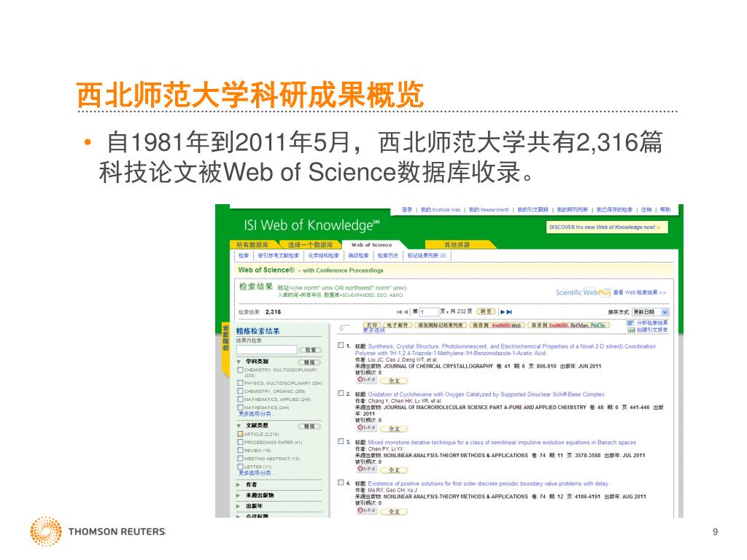Click the Thomson Reuters logo
Screen dimensions: 747x560
(98, 531)
